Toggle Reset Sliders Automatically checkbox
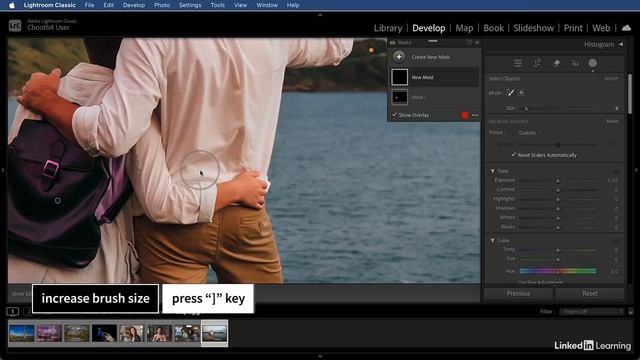Image resolution: width=640 pixels, height=360 pixels. [513, 155]
